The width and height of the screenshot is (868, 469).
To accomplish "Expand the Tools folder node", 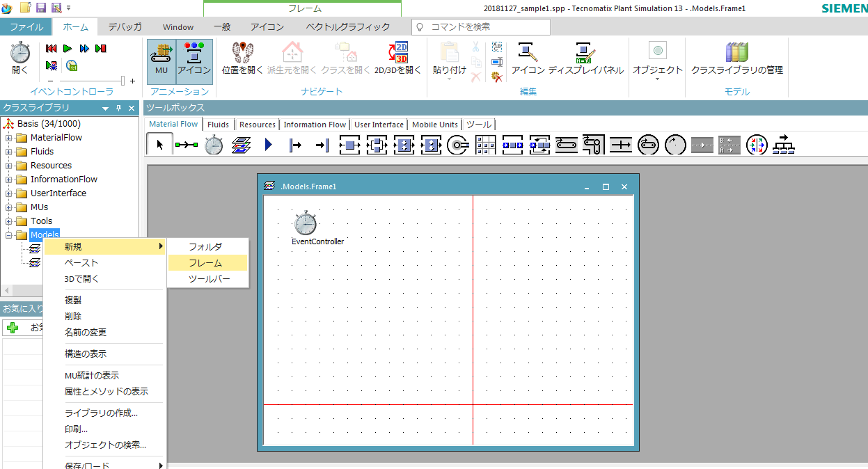I will [x=8, y=221].
